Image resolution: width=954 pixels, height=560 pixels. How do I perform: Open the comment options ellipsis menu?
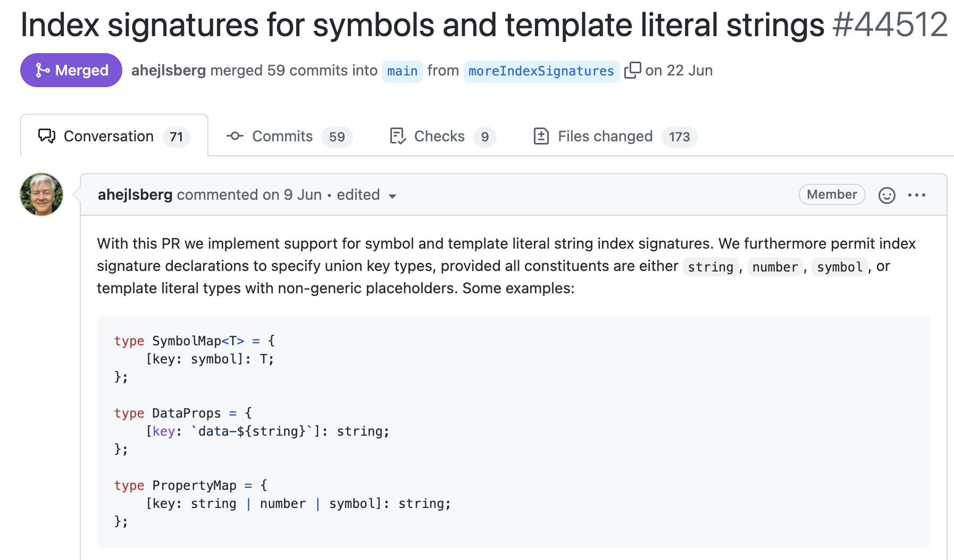[x=916, y=196]
